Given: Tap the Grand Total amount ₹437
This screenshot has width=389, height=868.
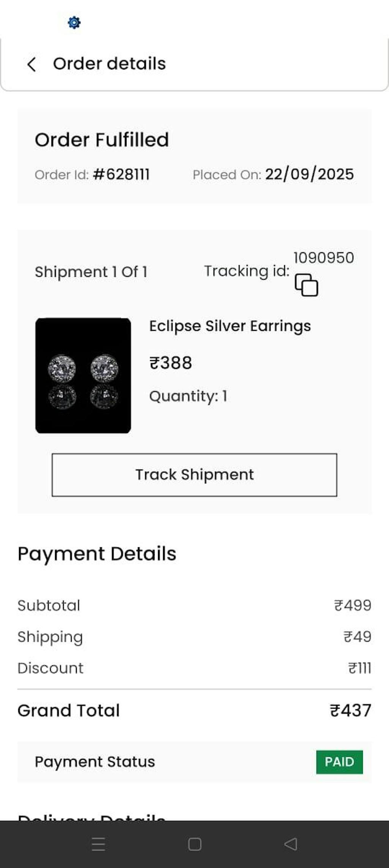Looking at the screenshot, I should (350, 710).
